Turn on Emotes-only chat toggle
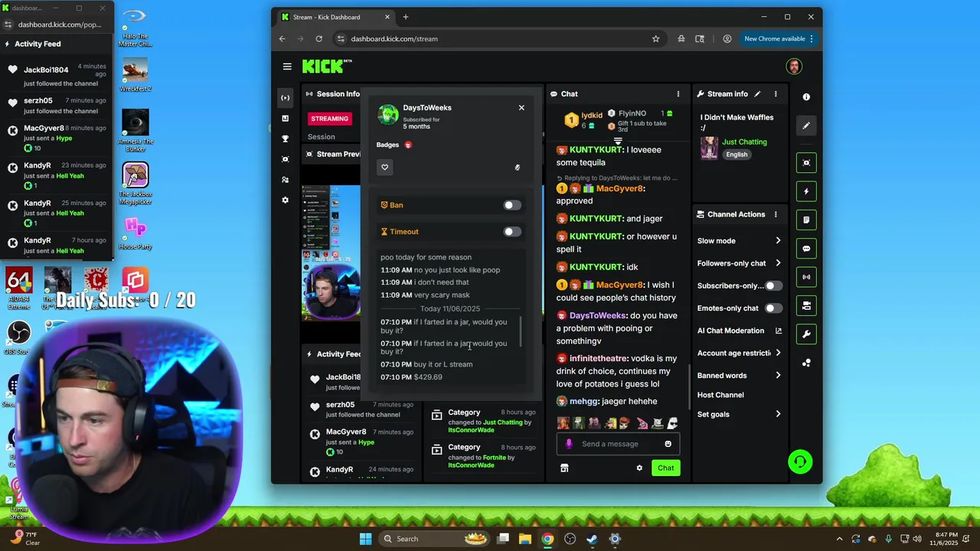The height and width of the screenshot is (551, 980). pyautogui.click(x=773, y=308)
